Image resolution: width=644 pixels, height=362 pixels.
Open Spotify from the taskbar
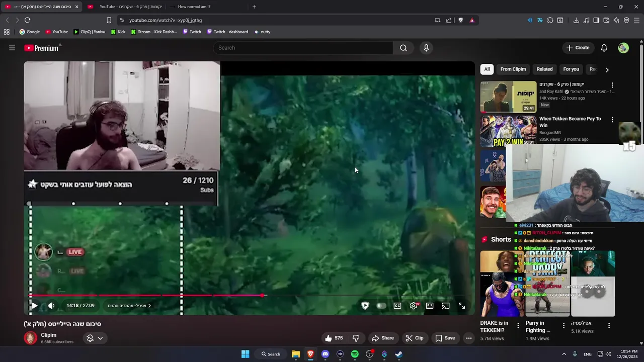[355, 354]
